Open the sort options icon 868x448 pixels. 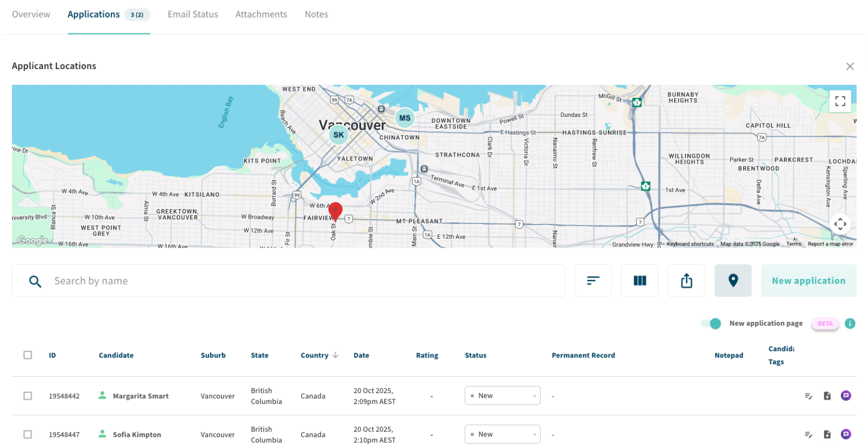(x=593, y=280)
